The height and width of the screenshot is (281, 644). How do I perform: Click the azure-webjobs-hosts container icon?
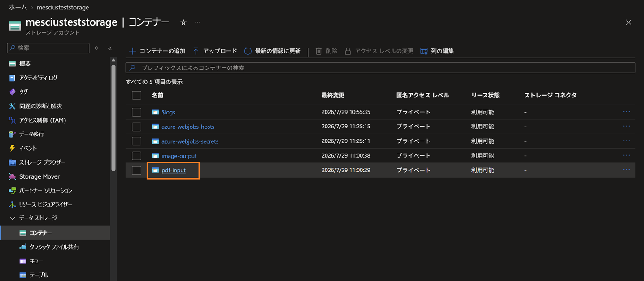[155, 127]
